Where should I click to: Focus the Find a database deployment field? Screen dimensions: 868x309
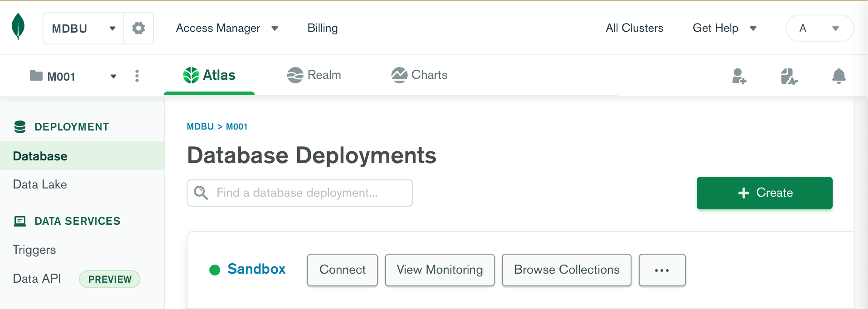pyautogui.click(x=308, y=193)
